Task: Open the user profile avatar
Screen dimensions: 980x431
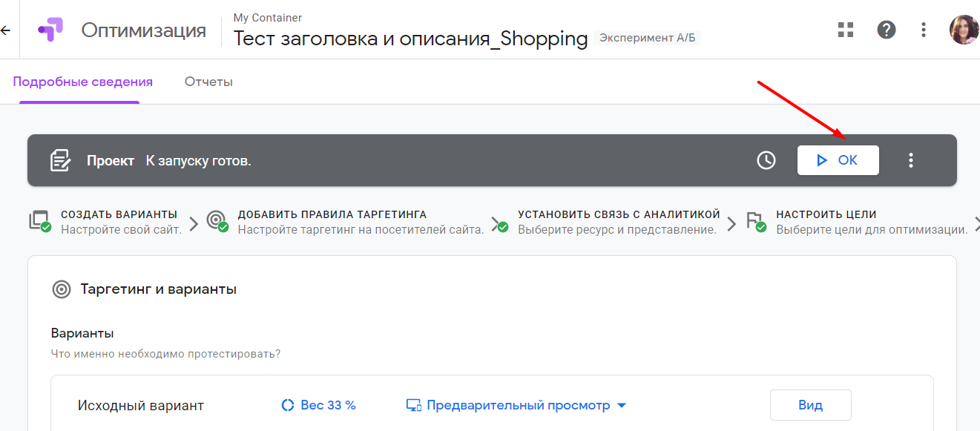Action: tap(964, 30)
